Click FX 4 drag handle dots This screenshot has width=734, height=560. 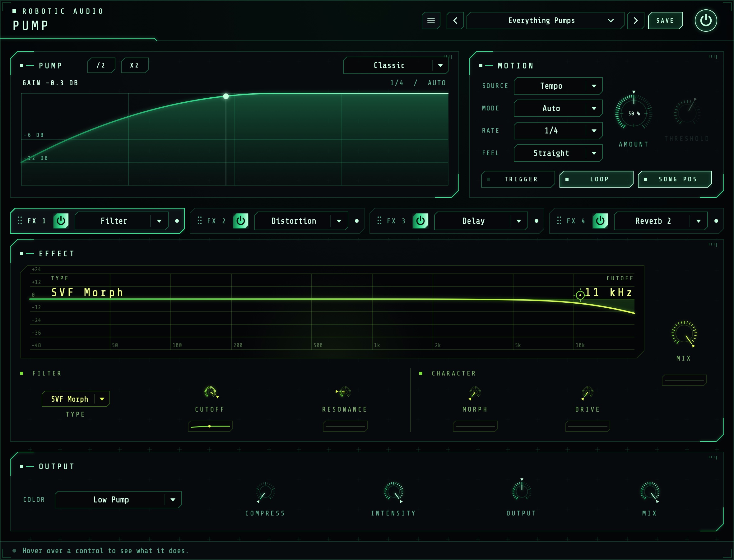(x=559, y=221)
